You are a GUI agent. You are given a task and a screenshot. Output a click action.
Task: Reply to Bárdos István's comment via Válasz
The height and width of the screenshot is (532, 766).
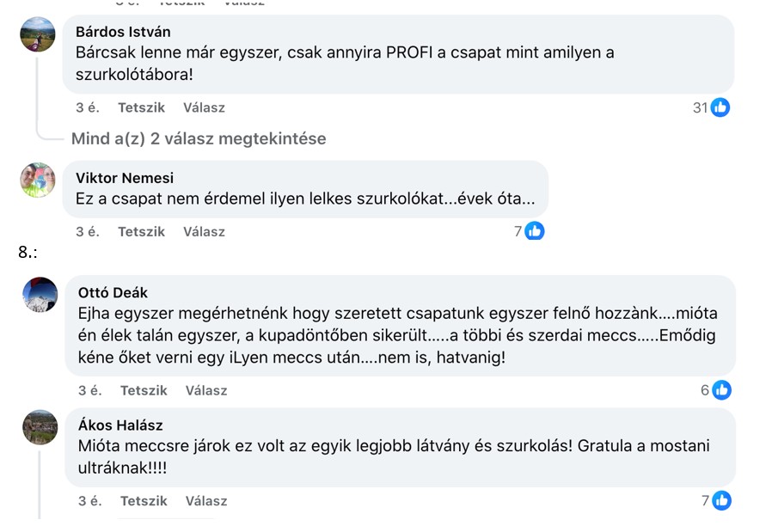pos(204,107)
